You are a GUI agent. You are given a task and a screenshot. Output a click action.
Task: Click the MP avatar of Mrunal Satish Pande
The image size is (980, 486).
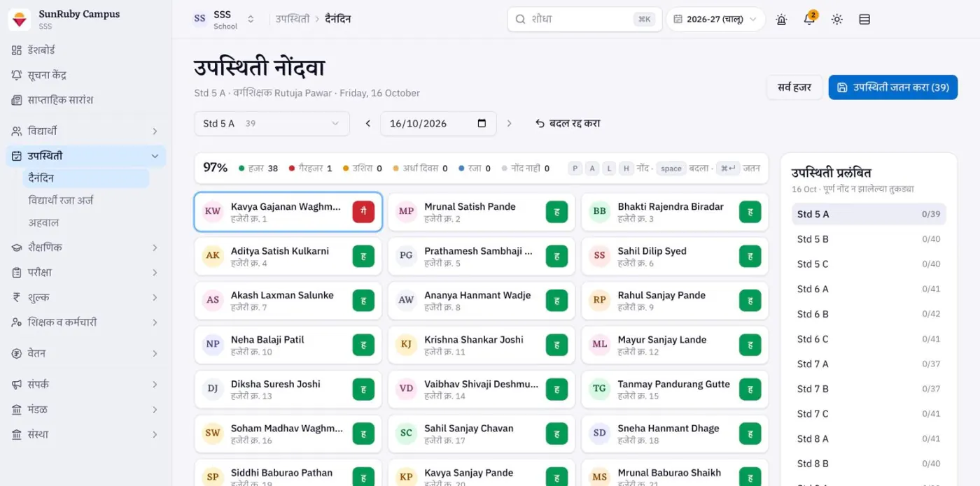pyautogui.click(x=406, y=211)
